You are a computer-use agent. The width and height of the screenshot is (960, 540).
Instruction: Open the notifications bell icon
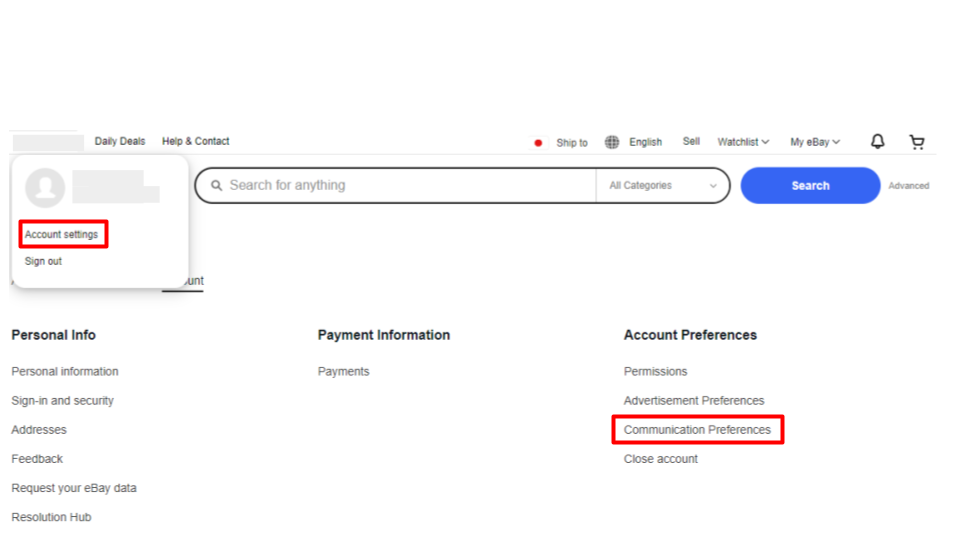877,141
